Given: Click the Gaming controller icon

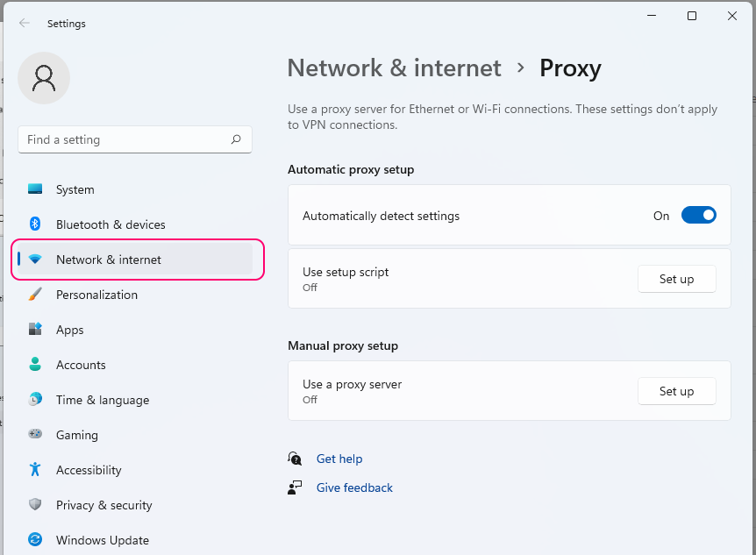Looking at the screenshot, I should coord(35,435).
